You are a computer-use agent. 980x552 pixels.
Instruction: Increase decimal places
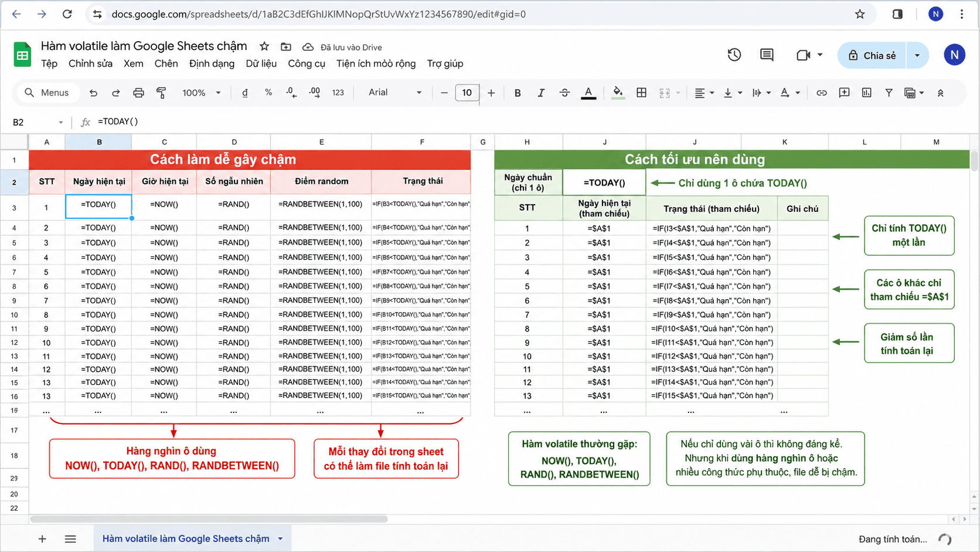pyautogui.click(x=315, y=93)
